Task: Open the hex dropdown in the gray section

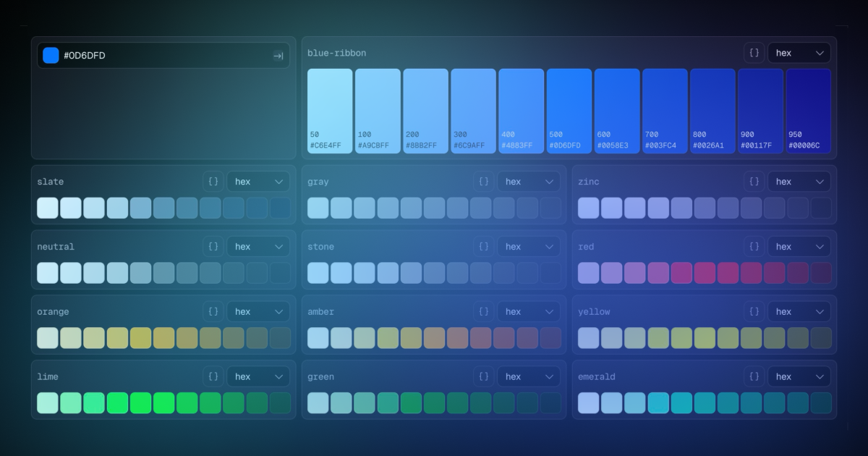Action: click(529, 181)
